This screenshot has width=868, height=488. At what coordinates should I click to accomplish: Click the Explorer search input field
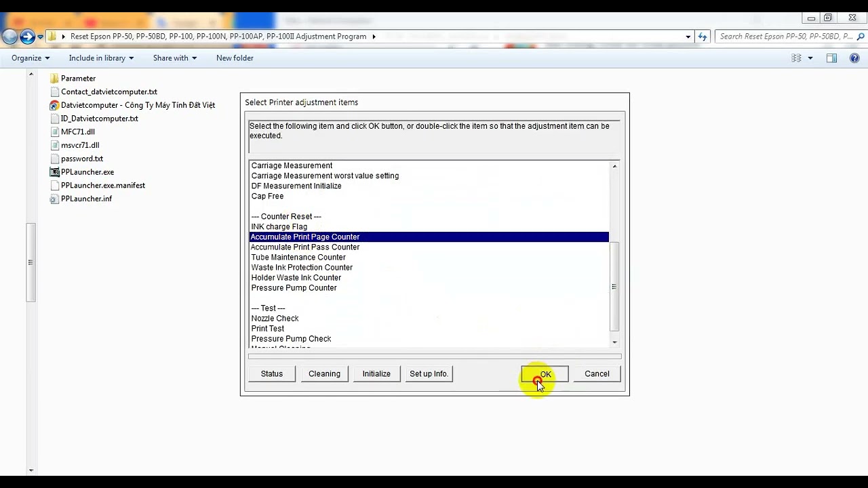tap(784, 37)
